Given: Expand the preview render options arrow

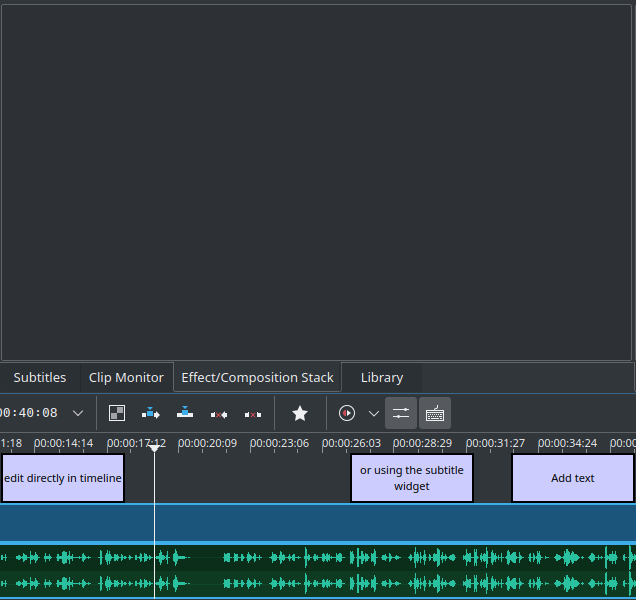Looking at the screenshot, I should click(374, 413).
